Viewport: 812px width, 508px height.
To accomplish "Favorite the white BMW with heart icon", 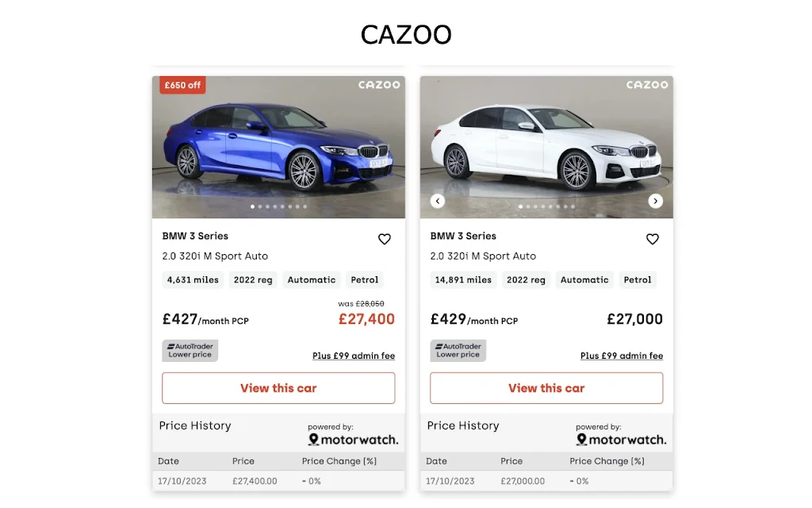I will click(x=653, y=239).
